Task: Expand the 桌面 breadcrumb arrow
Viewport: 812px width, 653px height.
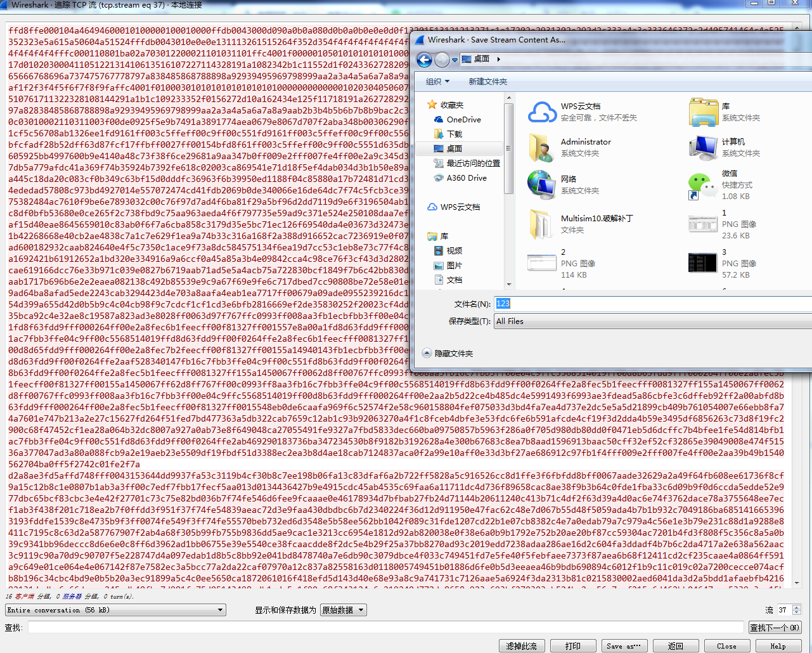Action: 499,59
